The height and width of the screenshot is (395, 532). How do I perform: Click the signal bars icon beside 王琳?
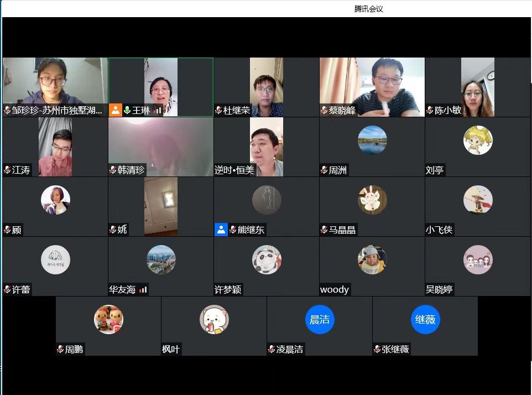click(x=158, y=110)
